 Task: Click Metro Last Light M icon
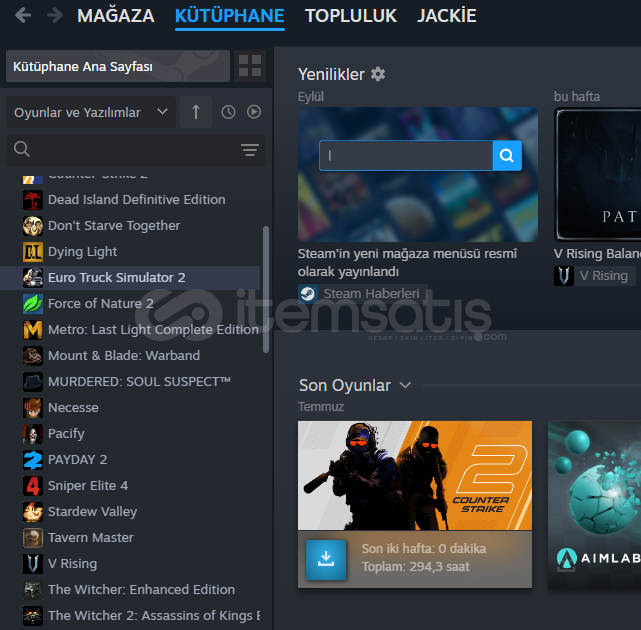(33, 330)
